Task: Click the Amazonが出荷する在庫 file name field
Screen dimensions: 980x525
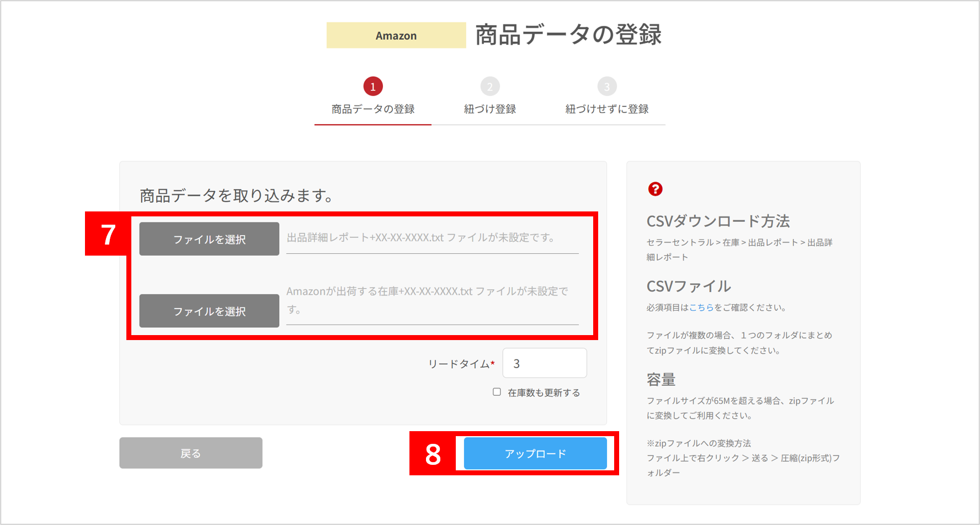Action: tap(432, 300)
